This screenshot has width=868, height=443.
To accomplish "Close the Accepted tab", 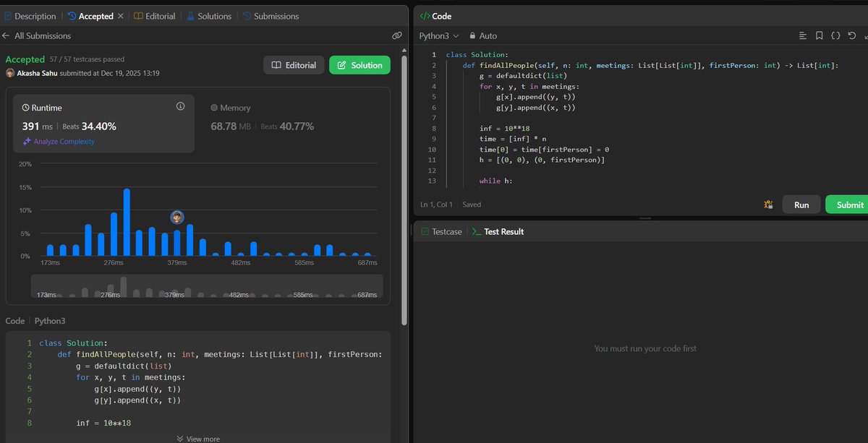I will 121,16.
